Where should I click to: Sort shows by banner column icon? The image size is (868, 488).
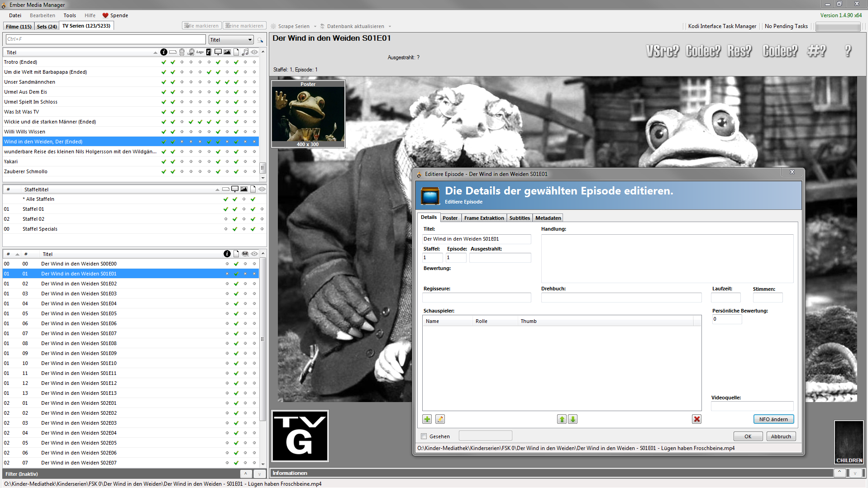(x=173, y=52)
